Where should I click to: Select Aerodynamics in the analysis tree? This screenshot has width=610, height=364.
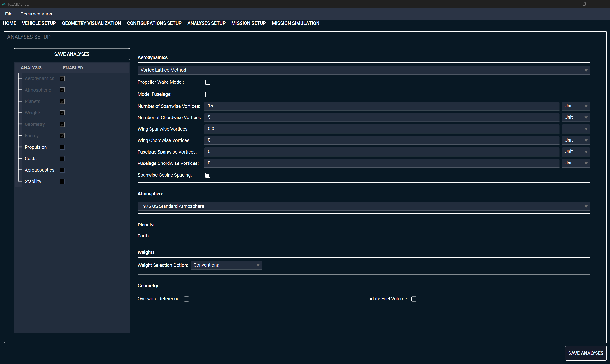(39, 78)
